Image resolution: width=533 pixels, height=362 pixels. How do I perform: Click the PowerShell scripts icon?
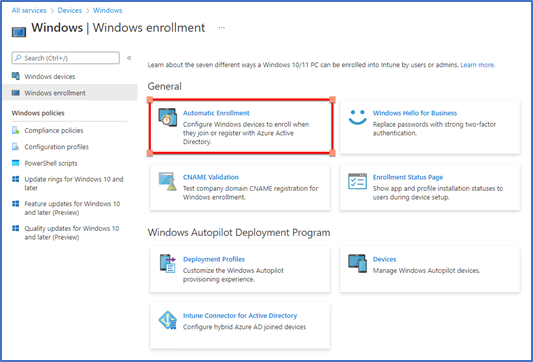[16, 163]
